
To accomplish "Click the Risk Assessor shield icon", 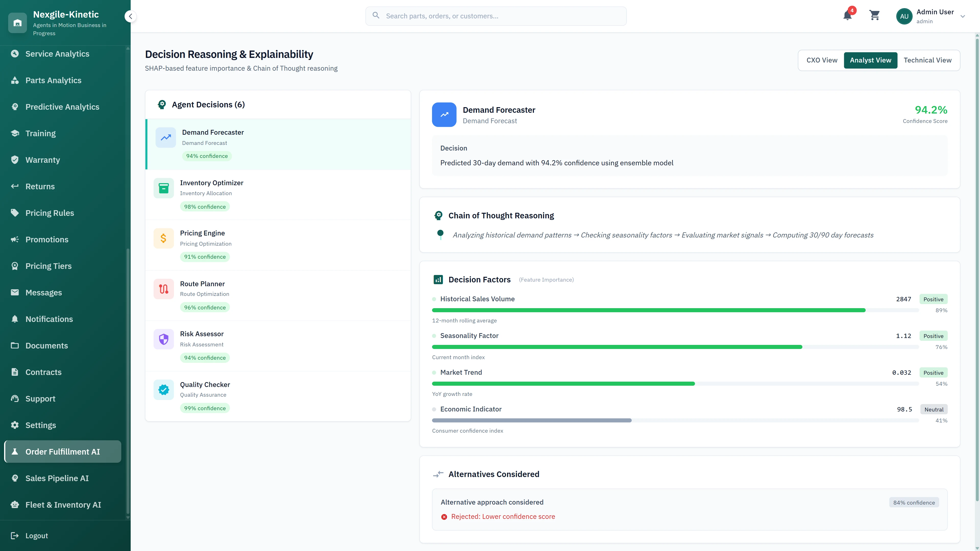I will pos(163,339).
